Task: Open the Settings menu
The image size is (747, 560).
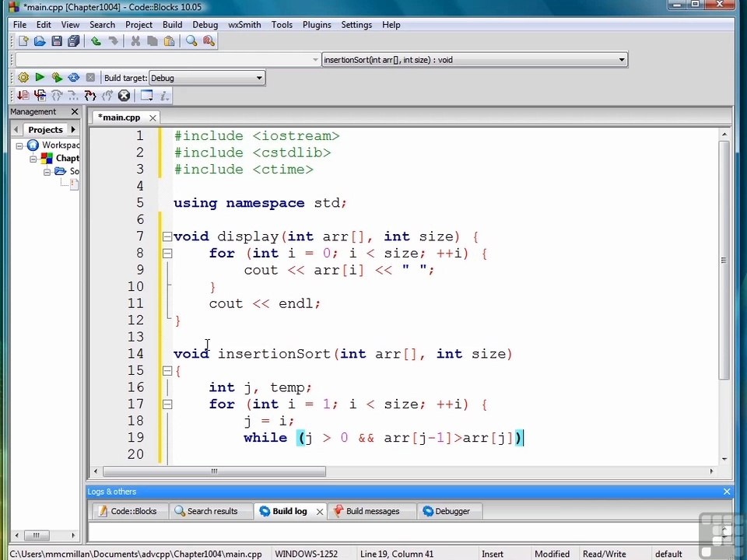Action: [356, 25]
